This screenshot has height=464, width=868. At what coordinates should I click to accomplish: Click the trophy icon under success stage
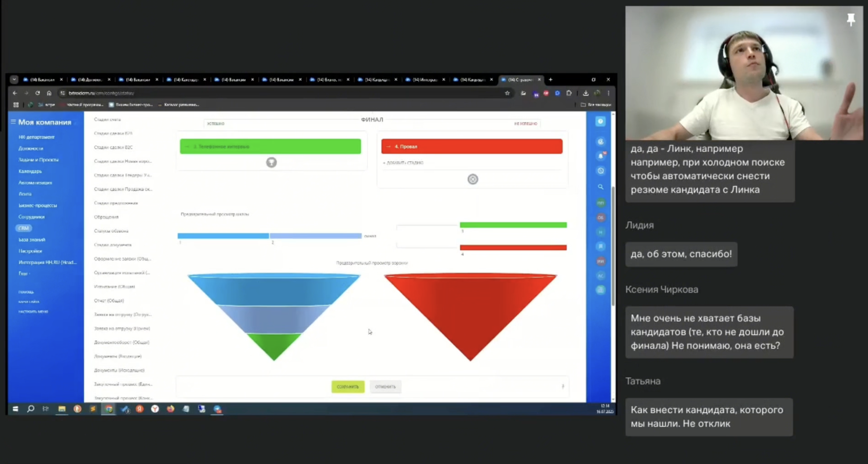[271, 163]
